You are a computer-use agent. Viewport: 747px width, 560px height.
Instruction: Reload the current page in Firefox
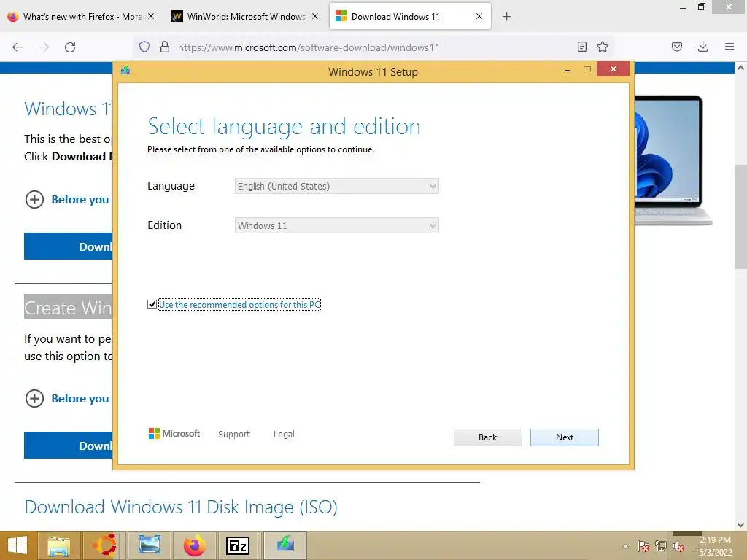70,47
